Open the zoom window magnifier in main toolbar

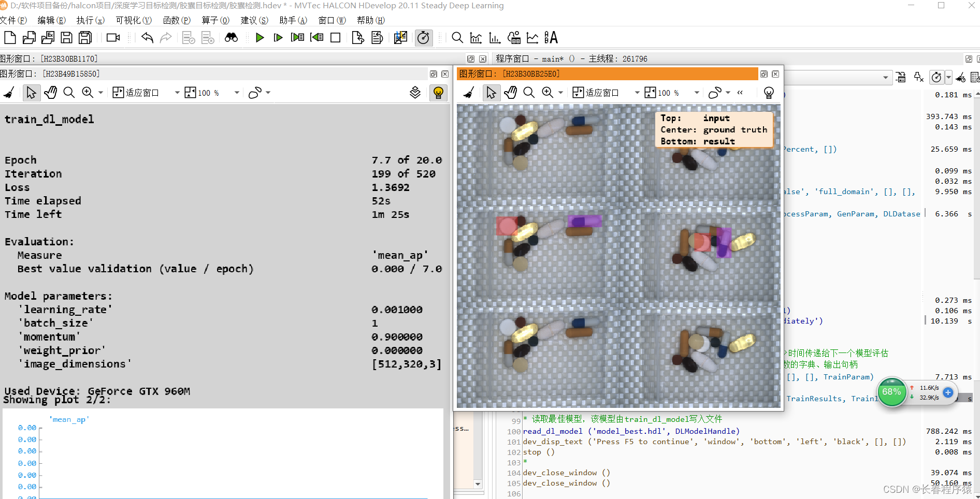457,38
